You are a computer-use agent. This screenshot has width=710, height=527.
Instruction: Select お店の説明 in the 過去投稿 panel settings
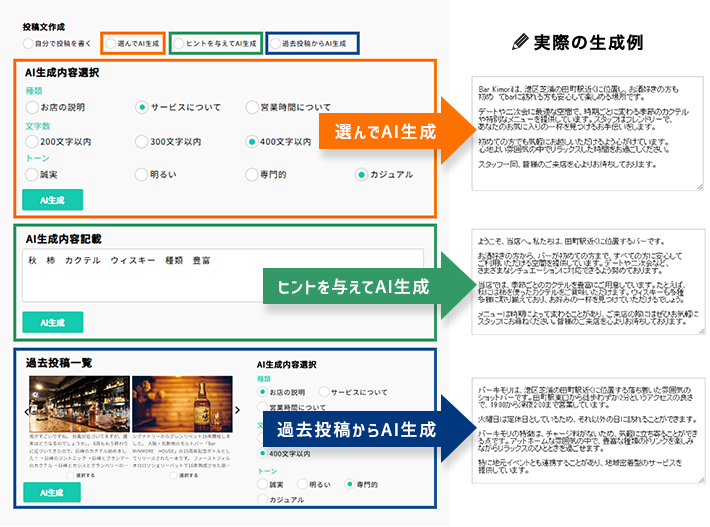262,392
